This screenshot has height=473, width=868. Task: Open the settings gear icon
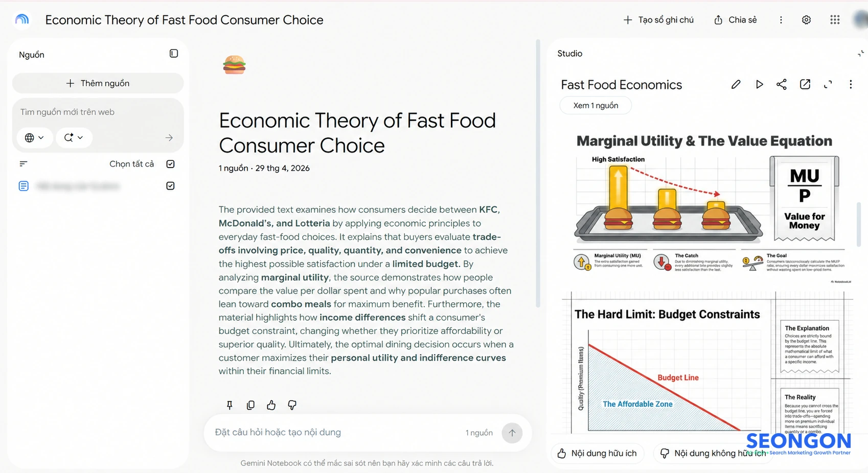[806, 20]
